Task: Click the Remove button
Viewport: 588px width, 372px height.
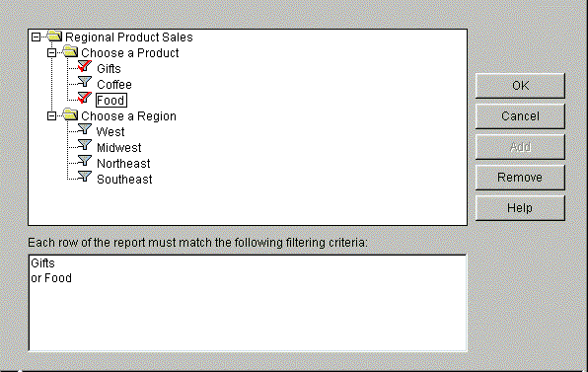Action: (x=520, y=177)
